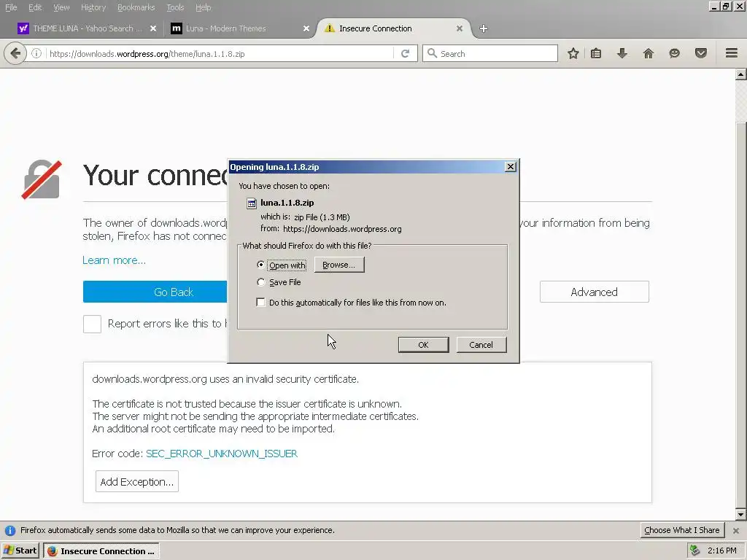
Task: Click the luna.1.1.8.zip file icon
Action: point(252,203)
